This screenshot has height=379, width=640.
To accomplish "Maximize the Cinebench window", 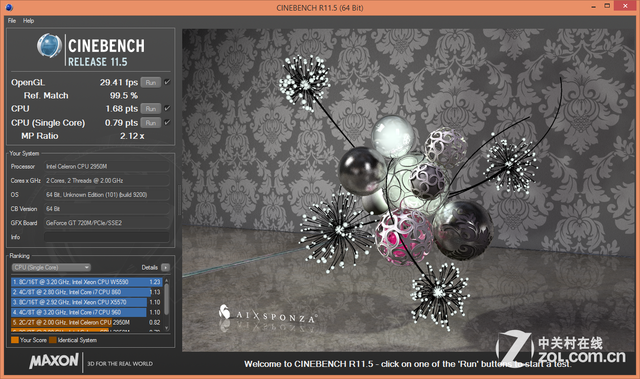I will point(607,6).
